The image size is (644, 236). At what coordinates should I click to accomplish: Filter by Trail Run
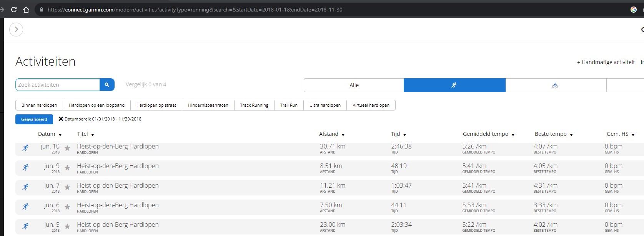289,105
